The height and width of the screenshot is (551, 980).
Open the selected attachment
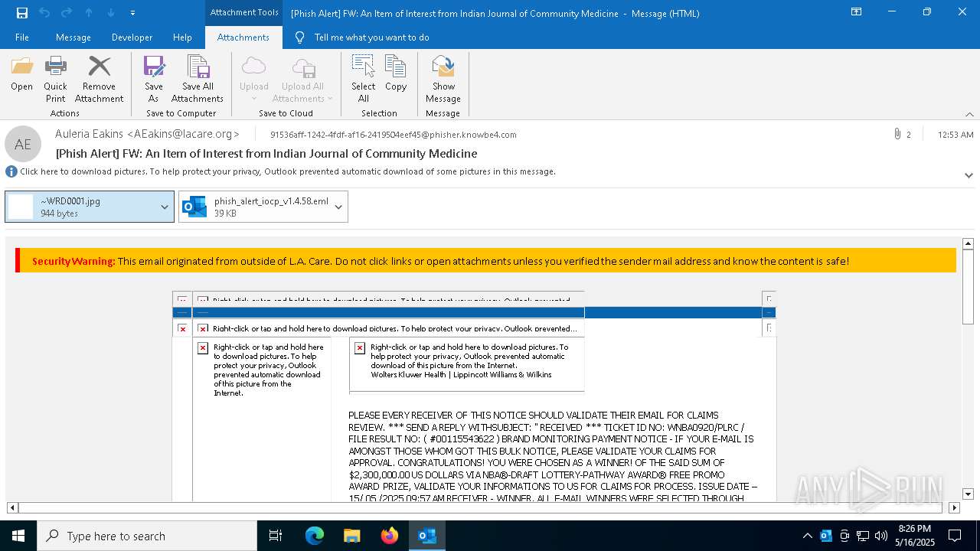22,74
